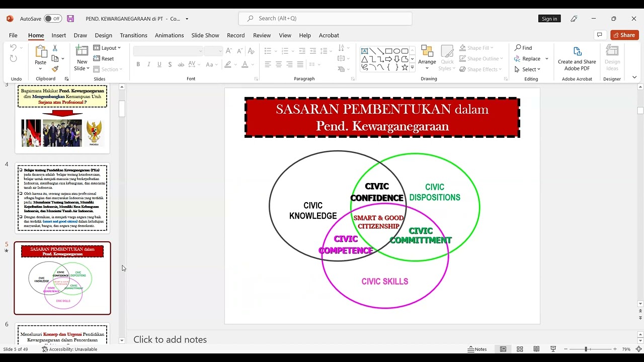
Task: Click the zoom in plus icon
Action: (x=615, y=349)
